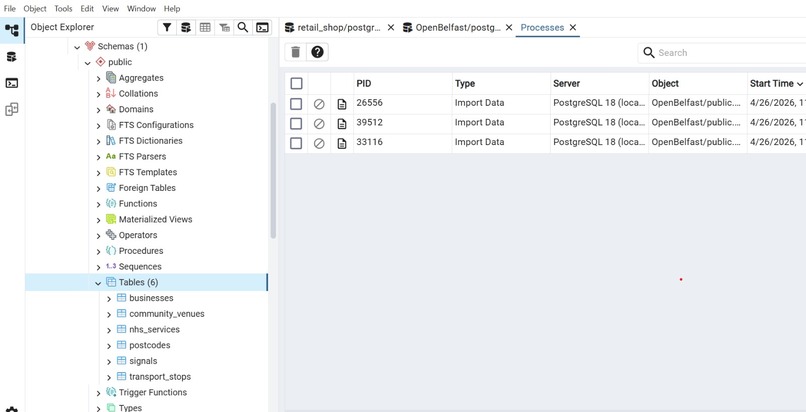This screenshot has width=806, height=412.
Task: Sort by the Start Time column header
Action: click(776, 84)
